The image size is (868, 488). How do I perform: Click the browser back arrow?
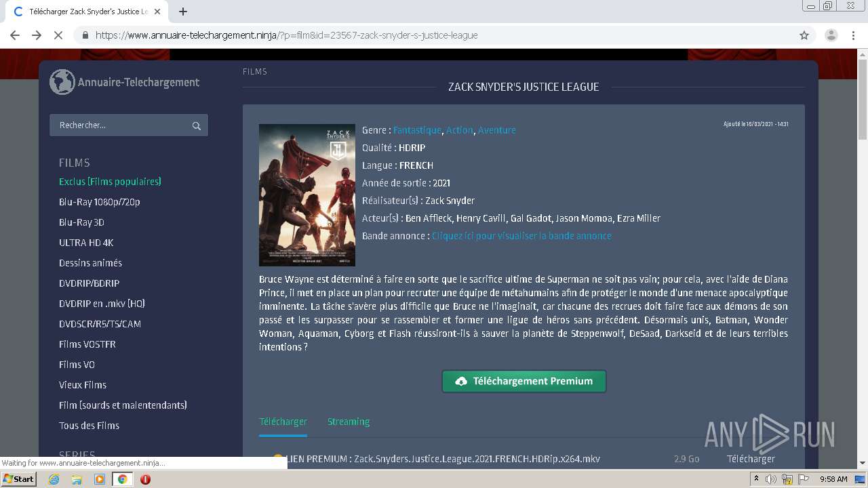click(x=15, y=35)
